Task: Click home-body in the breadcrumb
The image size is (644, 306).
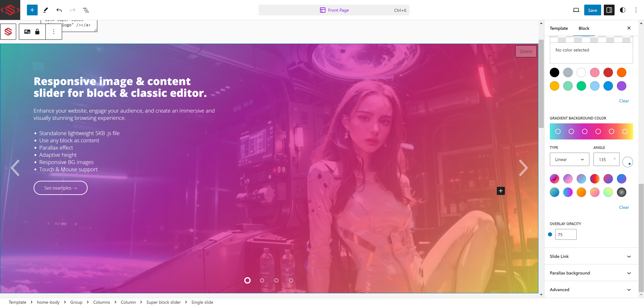Action: (48, 302)
